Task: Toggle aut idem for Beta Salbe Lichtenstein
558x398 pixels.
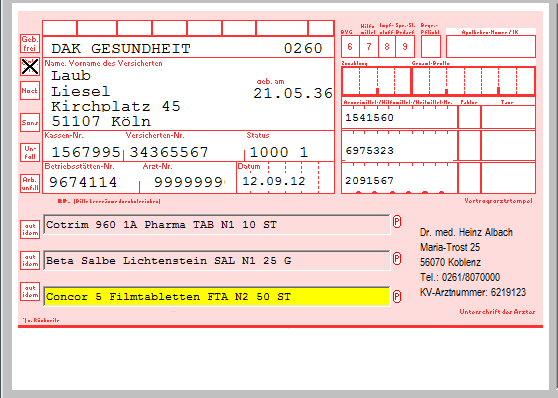Action: point(30,260)
